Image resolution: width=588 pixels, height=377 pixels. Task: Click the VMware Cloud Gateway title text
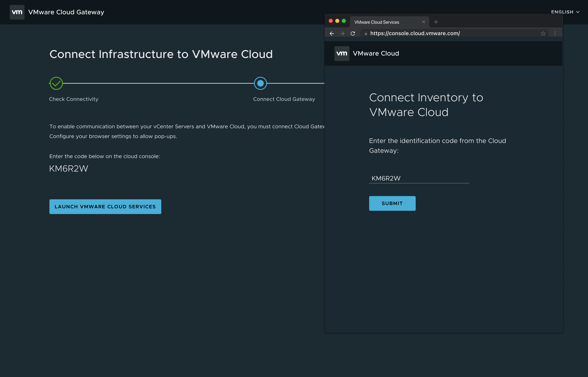pos(66,12)
